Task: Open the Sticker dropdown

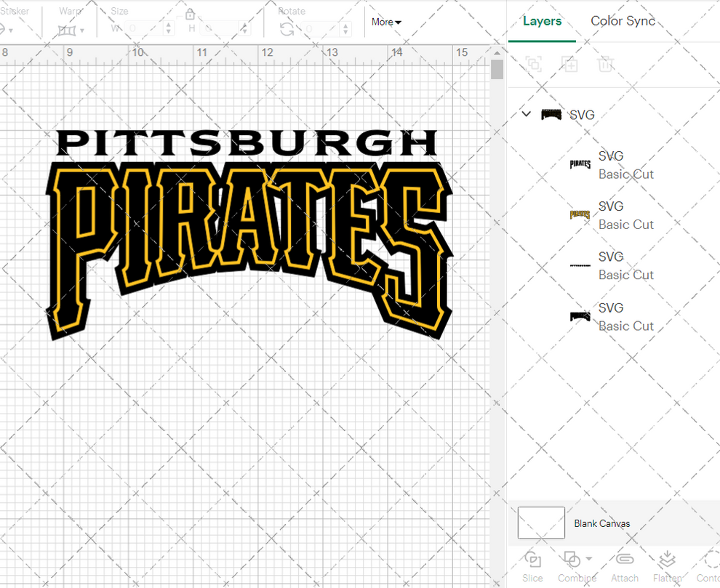Action: click(11, 29)
